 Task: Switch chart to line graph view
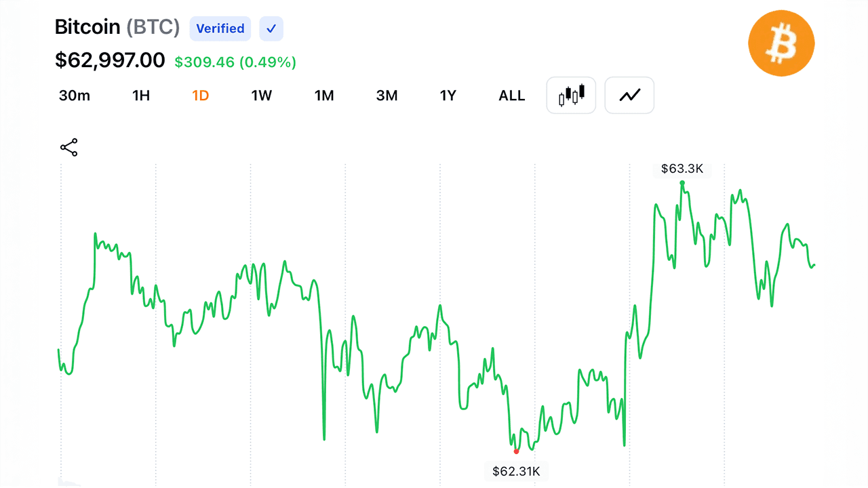pyautogui.click(x=629, y=96)
